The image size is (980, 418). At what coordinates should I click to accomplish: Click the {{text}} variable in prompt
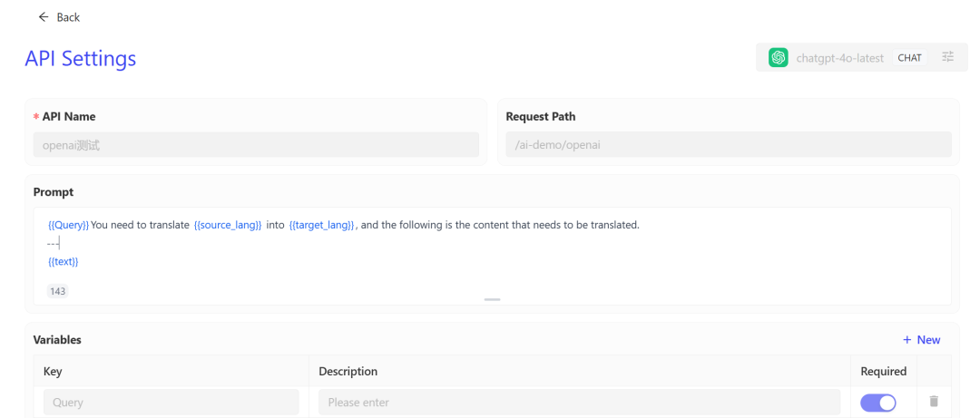click(64, 261)
